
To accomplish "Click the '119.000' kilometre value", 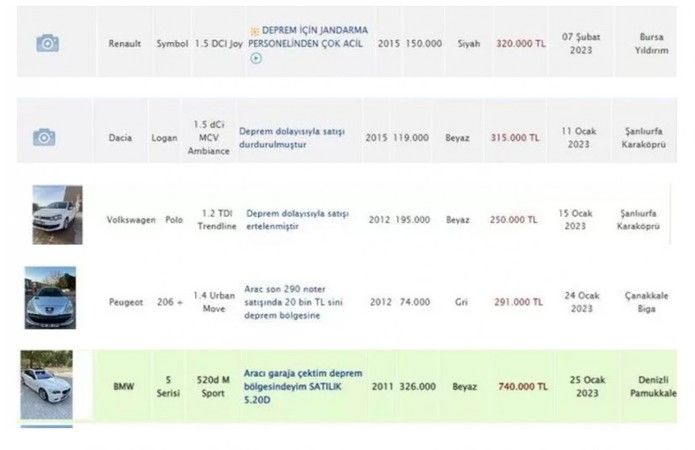I will [x=411, y=138].
